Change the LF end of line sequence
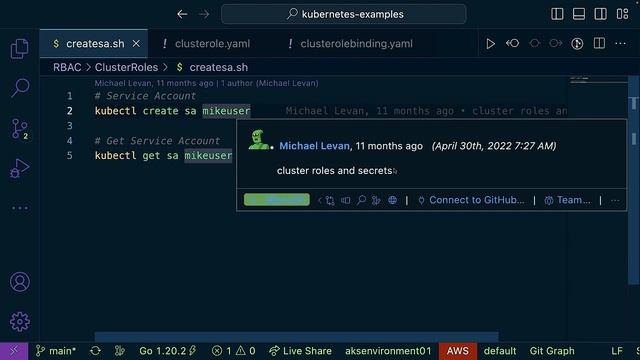This screenshot has height=360, width=640. coord(617,351)
